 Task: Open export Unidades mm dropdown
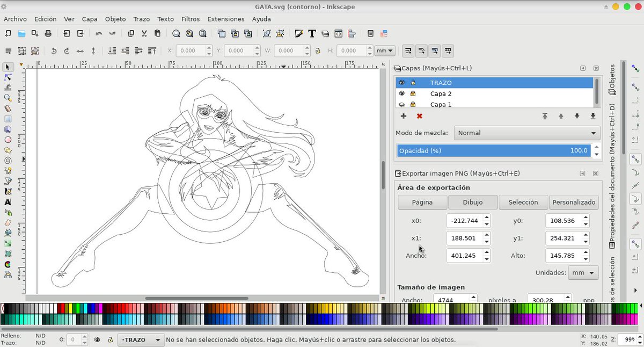pos(583,273)
